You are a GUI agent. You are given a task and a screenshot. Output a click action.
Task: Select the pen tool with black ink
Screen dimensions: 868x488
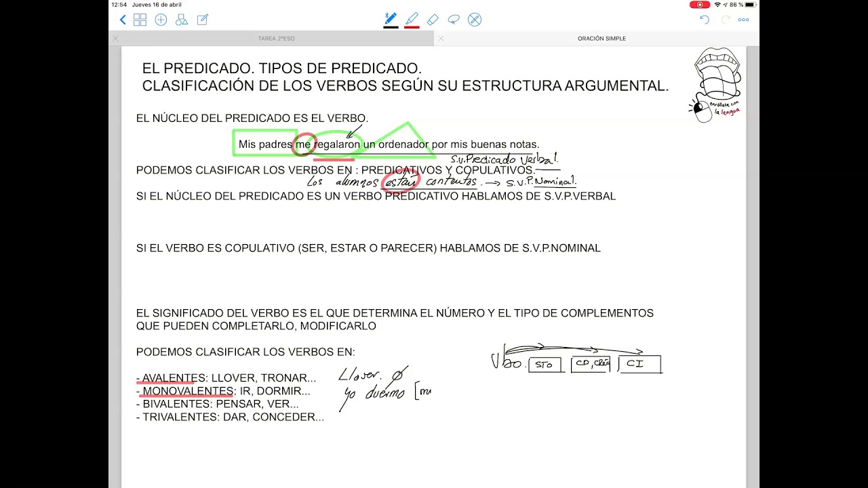[391, 18]
